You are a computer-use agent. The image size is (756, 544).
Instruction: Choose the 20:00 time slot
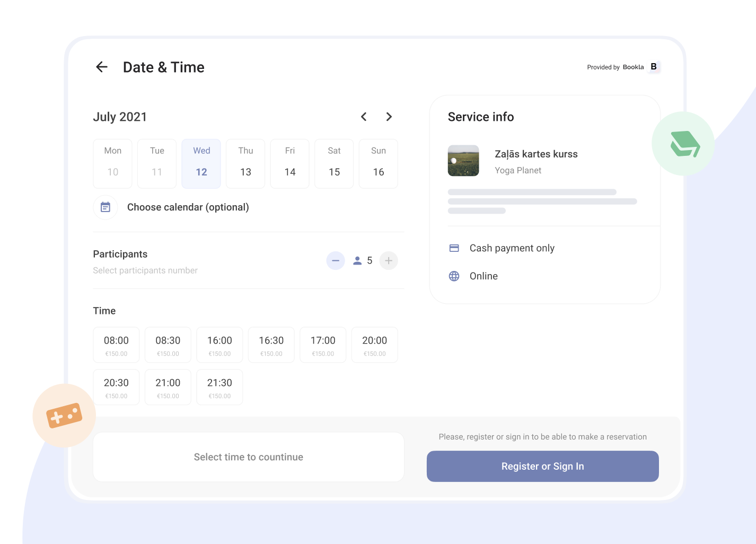(375, 345)
